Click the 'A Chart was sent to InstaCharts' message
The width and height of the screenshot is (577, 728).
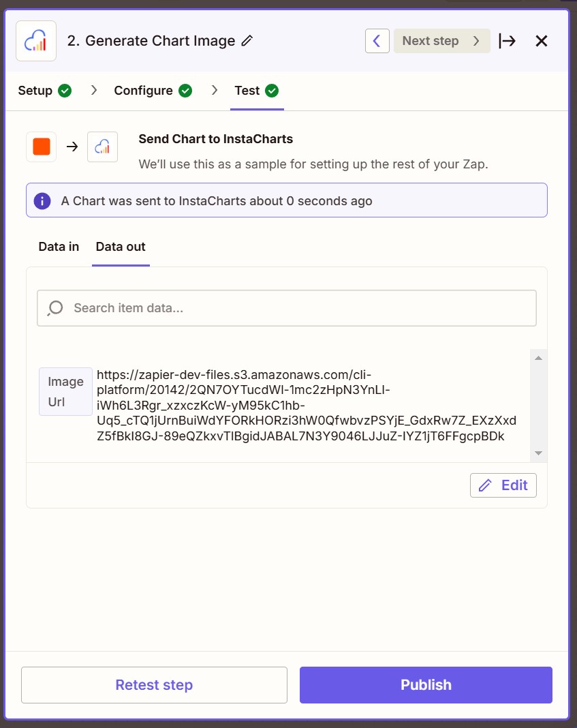(x=217, y=201)
